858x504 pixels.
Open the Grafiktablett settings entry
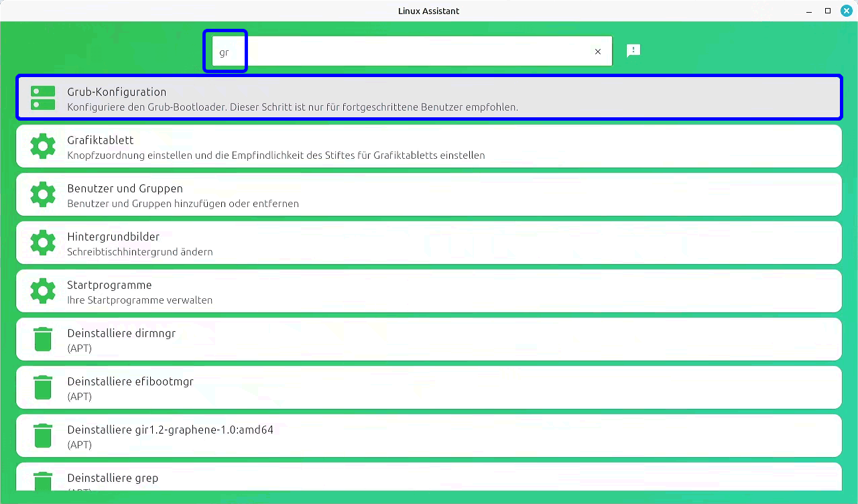pos(429,146)
